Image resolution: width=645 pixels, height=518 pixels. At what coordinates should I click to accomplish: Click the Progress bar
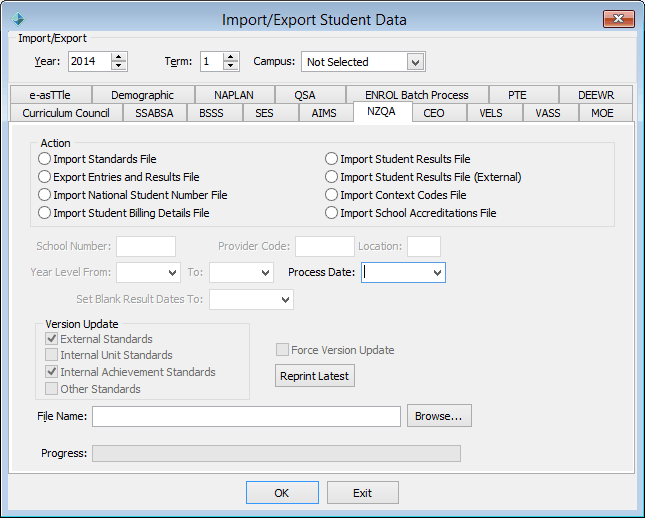276,453
